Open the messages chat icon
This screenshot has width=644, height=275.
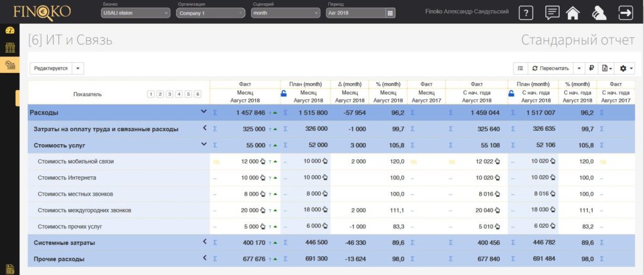point(552,13)
